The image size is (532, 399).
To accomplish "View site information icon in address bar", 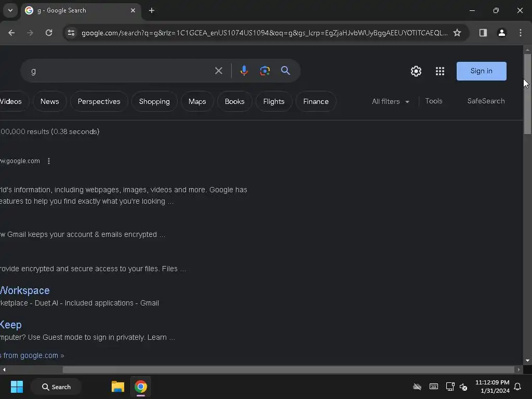I will (71, 33).
